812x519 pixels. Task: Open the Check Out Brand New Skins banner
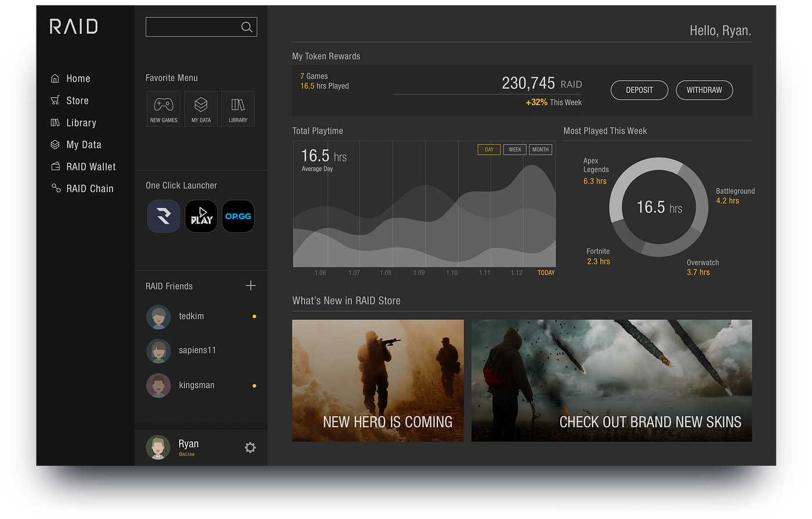[612, 381]
